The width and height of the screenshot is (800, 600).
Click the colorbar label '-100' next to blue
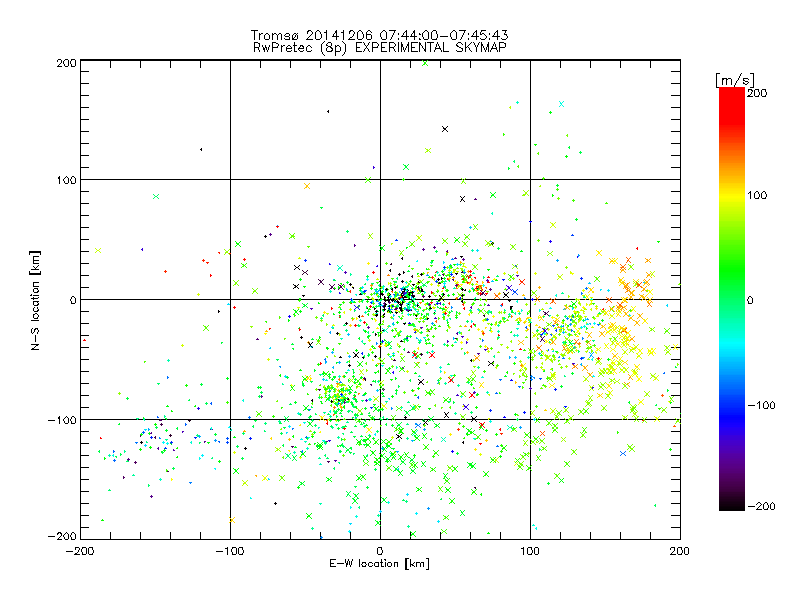tap(761, 406)
